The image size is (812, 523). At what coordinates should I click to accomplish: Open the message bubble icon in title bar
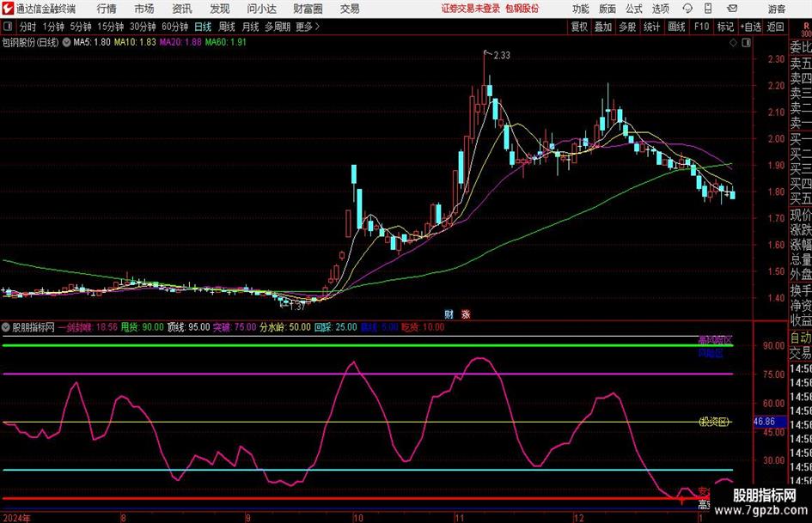tap(687, 9)
